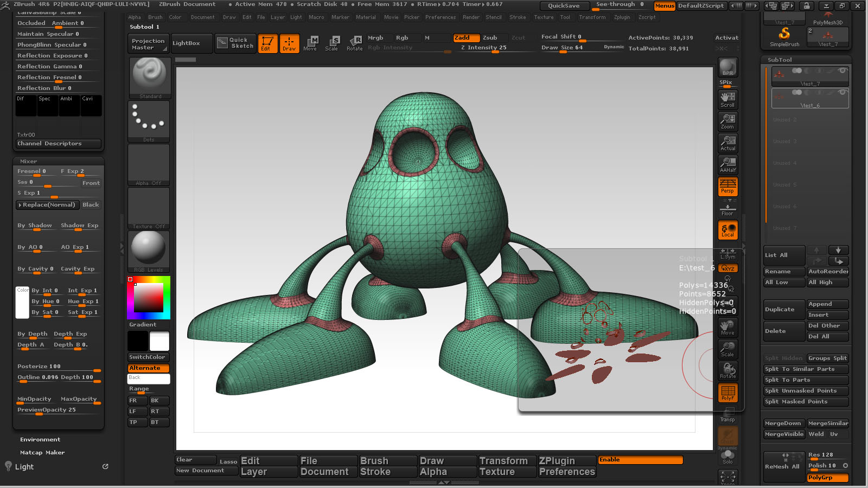Click the right-shelf Scale view icon
The image size is (868, 488).
point(727,349)
